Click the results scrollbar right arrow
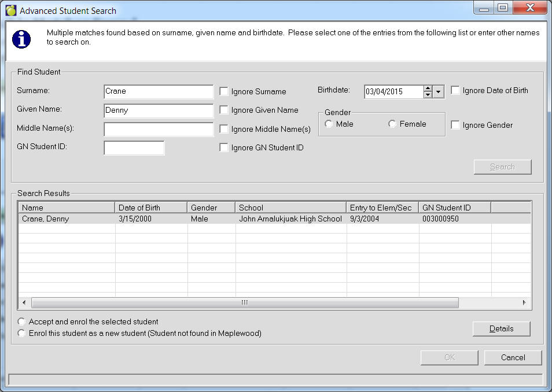This screenshot has height=392, width=552. coord(524,302)
